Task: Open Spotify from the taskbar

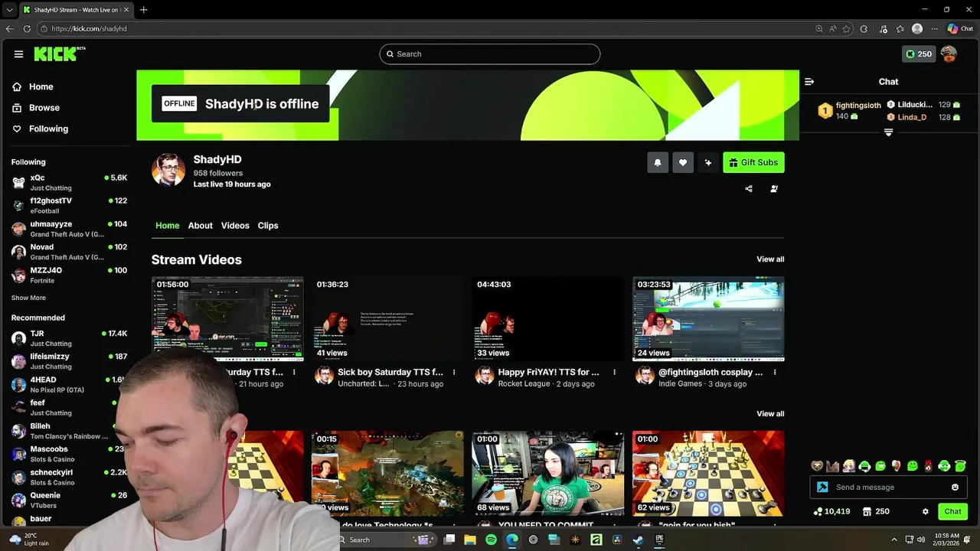Action: click(491, 540)
